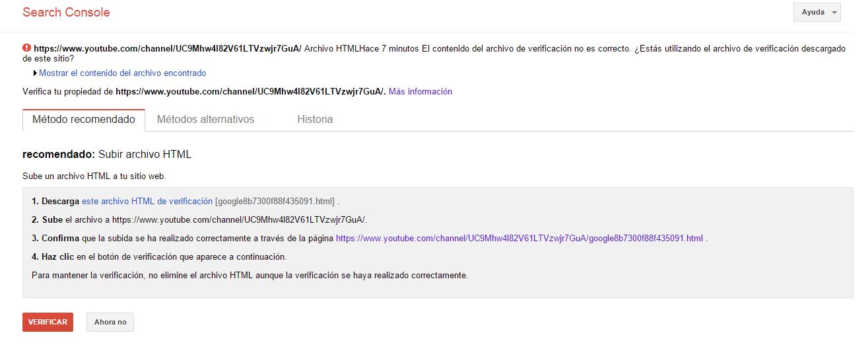Switch to Métodos alternativos tab

coord(205,120)
